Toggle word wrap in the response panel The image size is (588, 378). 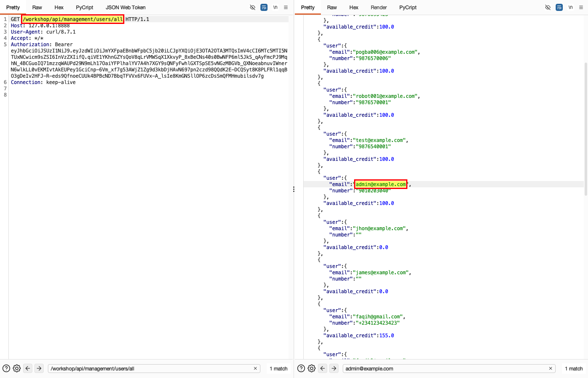tap(559, 8)
